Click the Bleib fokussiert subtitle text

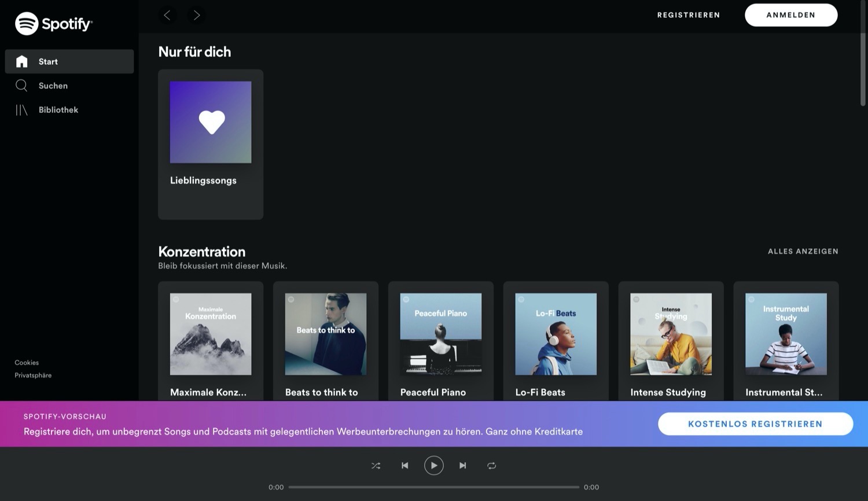223,266
